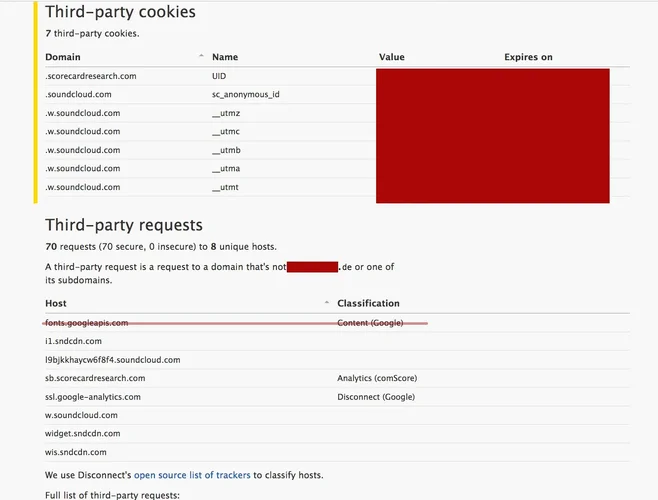Click the __utmz cookie name
This screenshot has width=658, height=500.
(226, 113)
